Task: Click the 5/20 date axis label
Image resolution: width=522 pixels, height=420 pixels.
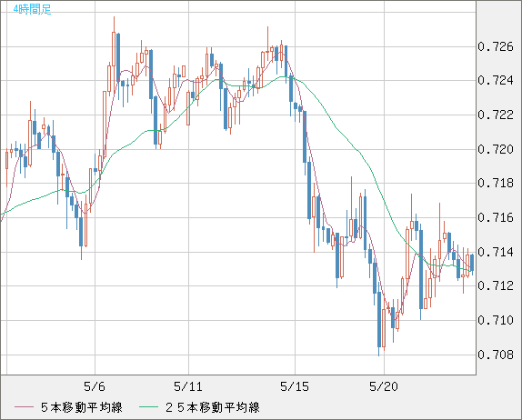Action: coord(384,386)
